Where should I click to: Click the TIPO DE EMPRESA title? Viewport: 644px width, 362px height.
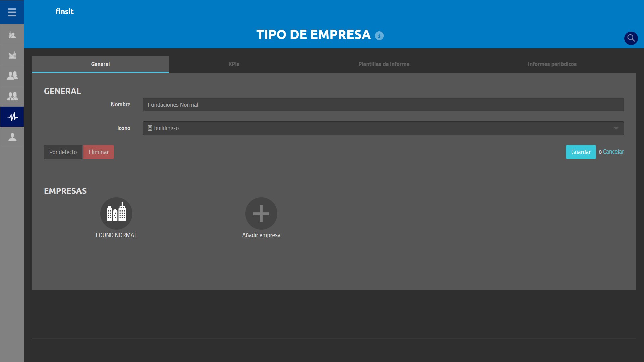point(313,35)
